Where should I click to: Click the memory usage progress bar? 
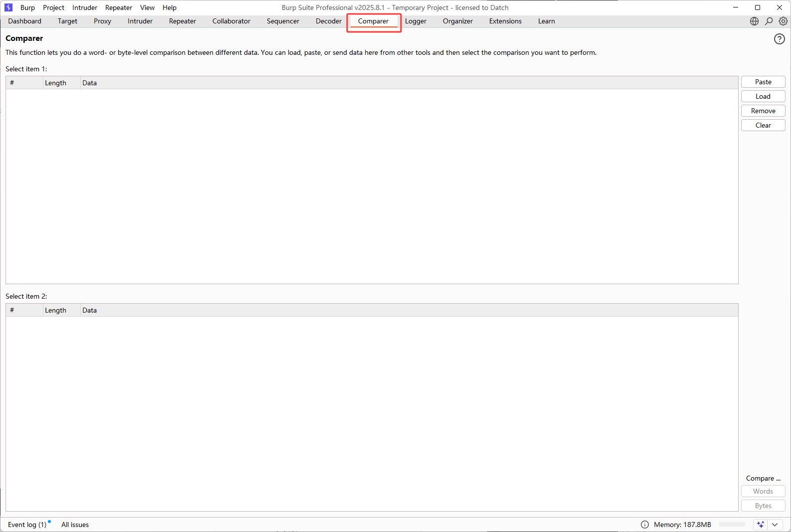click(732, 525)
